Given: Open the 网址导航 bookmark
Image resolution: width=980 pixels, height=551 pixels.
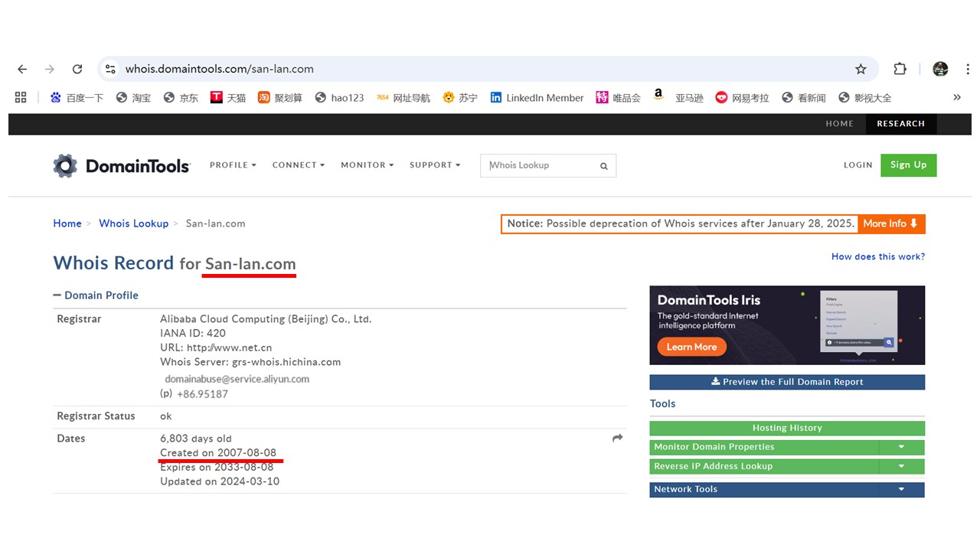Looking at the screenshot, I should coord(403,98).
